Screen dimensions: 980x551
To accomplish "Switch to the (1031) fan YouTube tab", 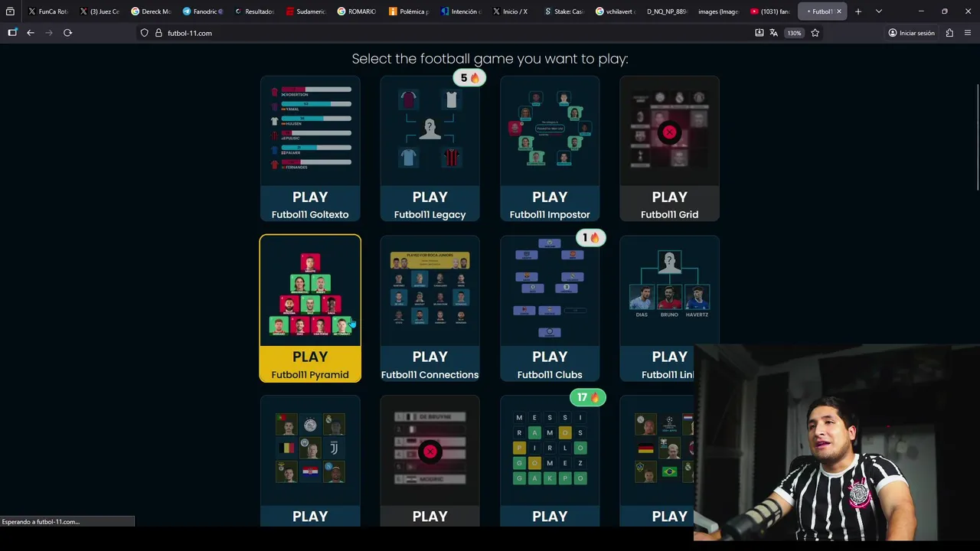I will (x=769, y=11).
